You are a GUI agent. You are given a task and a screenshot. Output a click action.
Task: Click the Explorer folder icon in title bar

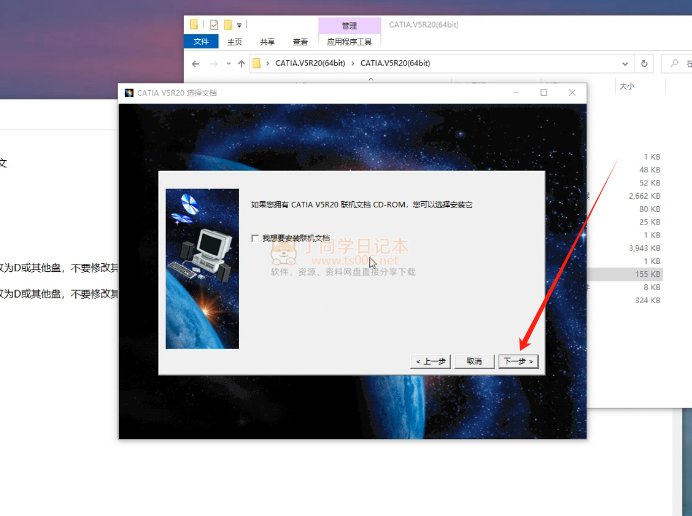(194, 24)
